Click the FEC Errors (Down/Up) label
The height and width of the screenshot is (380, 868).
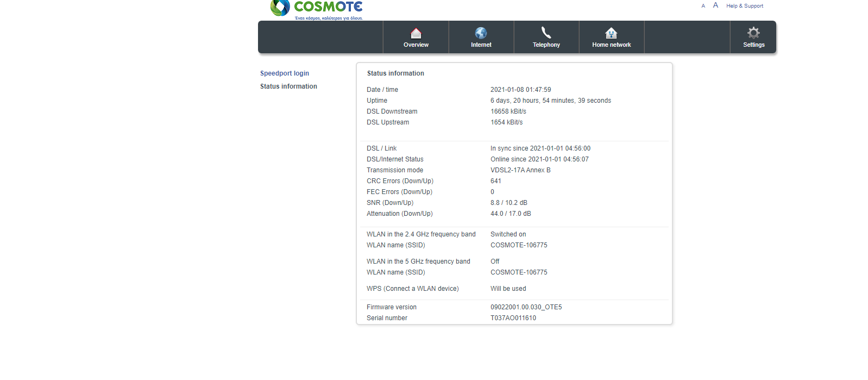tap(400, 192)
